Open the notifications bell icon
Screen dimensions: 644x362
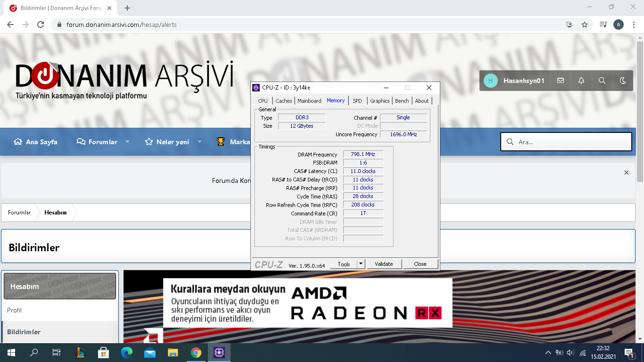[x=581, y=81]
